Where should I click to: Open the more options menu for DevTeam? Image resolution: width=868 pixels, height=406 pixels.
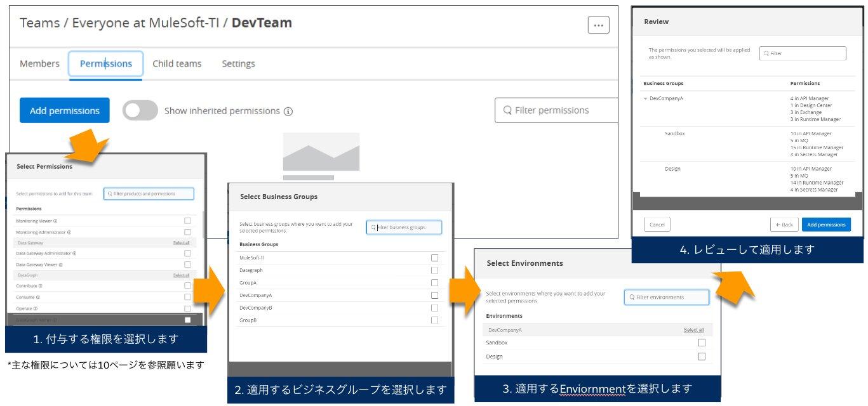(x=598, y=24)
